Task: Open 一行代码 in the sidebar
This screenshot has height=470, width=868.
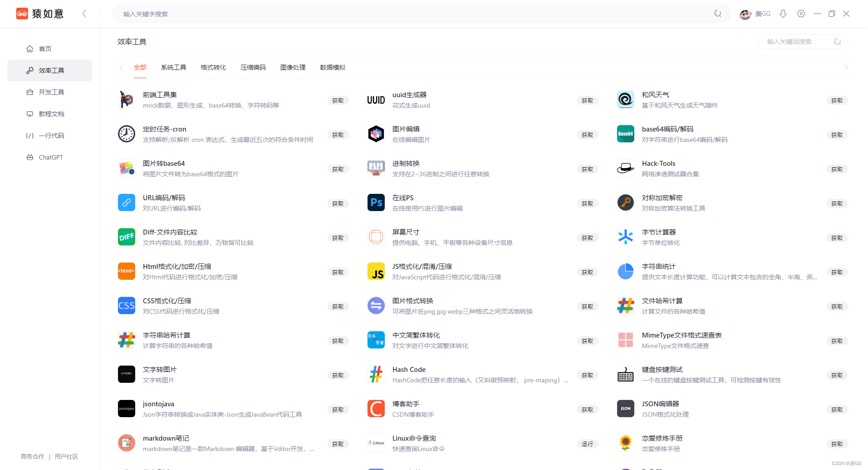Action: (50, 136)
